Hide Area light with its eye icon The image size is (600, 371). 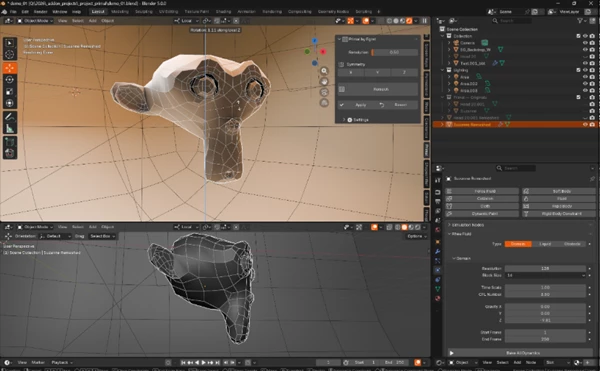585,76
